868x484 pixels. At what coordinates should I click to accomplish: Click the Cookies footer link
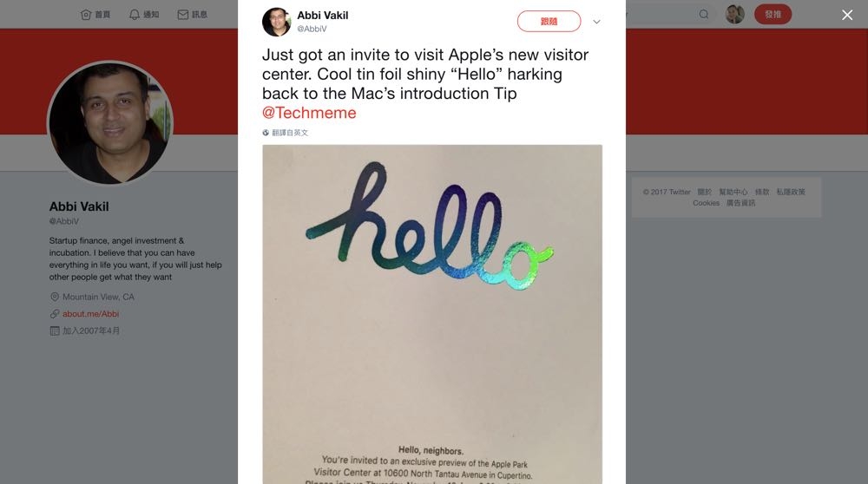click(706, 203)
